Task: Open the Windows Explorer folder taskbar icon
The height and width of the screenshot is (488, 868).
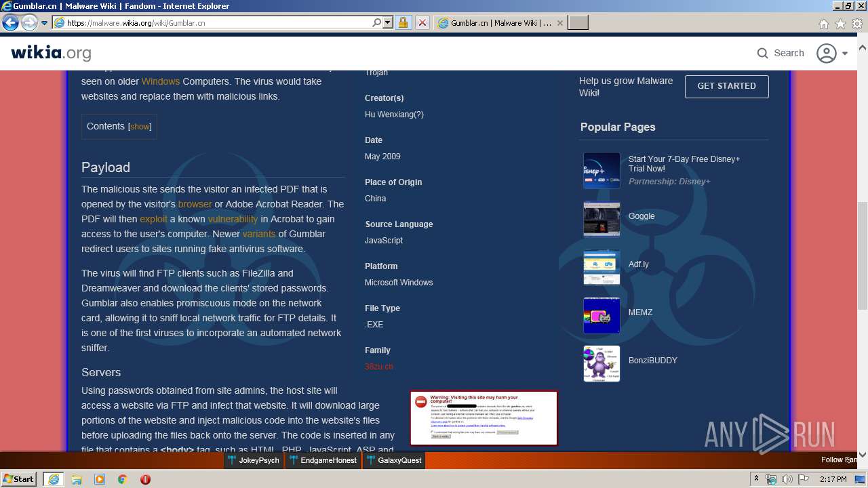Action: click(x=77, y=479)
